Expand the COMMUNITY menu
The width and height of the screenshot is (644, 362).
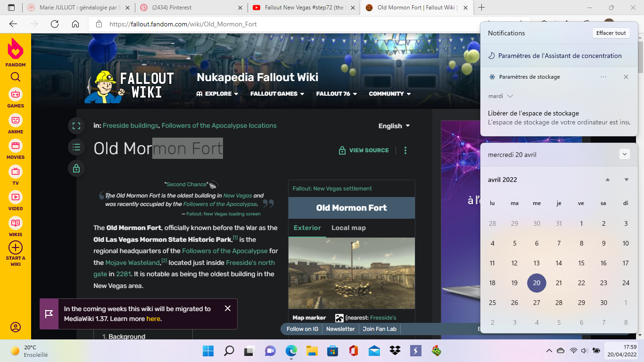point(390,94)
